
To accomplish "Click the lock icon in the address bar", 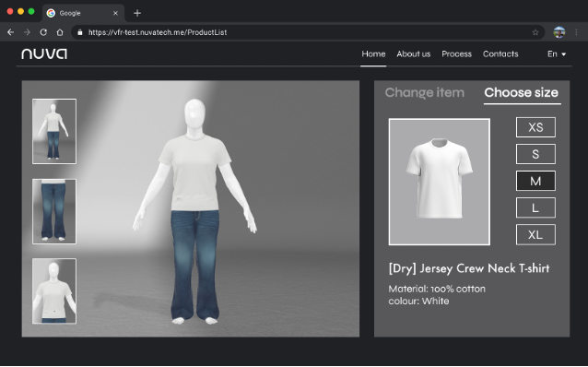I will [x=80, y=32].
